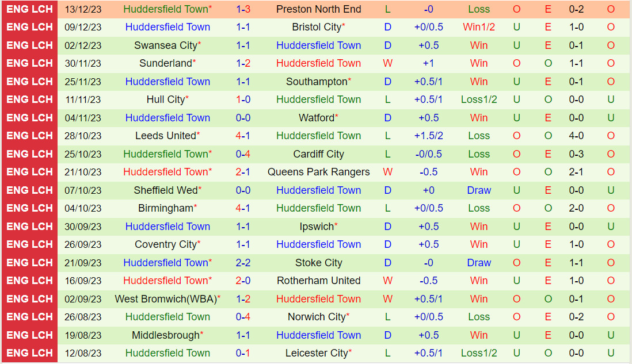Open Sheffield Wed team link
The height and width of the screenshot is (364, 632).
(166, 190)
